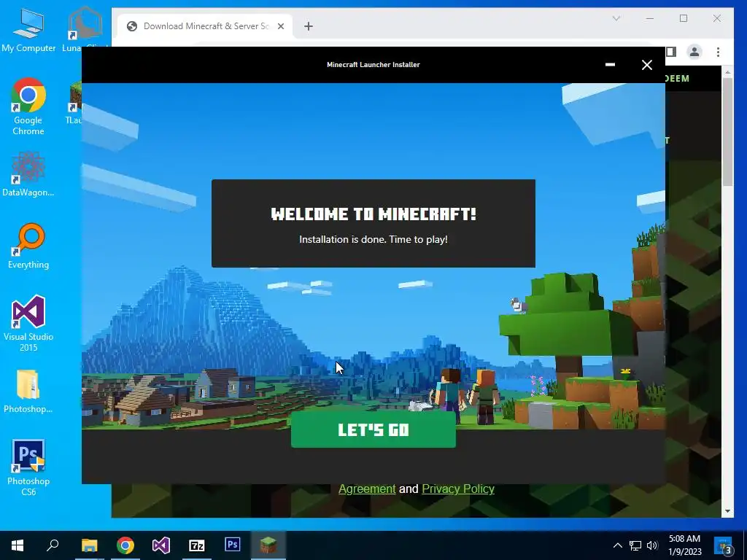Select Photoshop CS6 desktop shortcut
The image size is (747, 560).
pos(28,467)
